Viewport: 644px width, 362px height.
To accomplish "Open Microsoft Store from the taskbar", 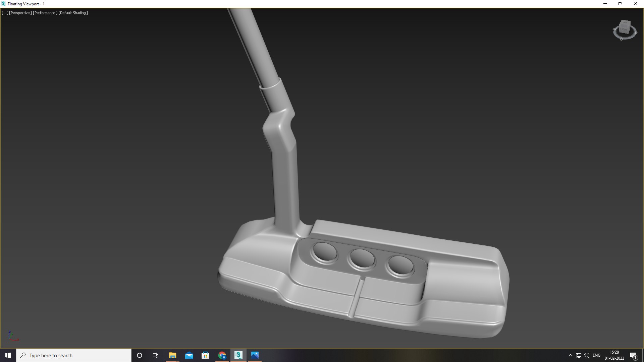I will [205, 355].
